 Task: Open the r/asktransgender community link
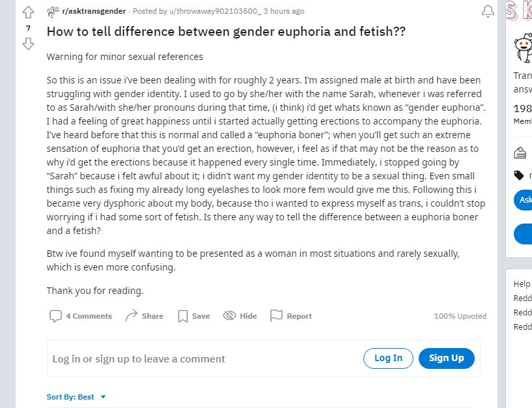pos(94,11)
